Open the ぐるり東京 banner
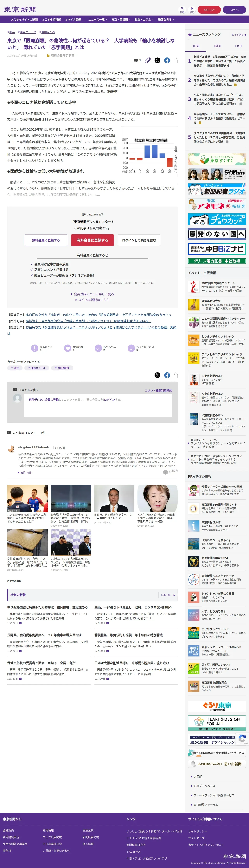Viewport: 249px width, 868px height. pos(217,706)
